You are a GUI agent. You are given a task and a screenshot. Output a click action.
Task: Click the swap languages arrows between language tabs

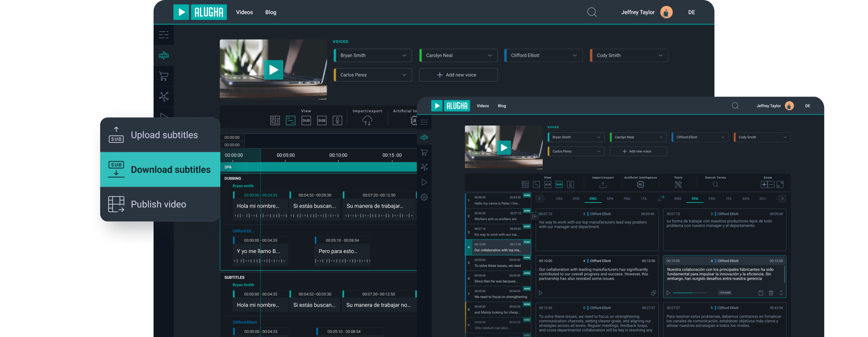661,198
